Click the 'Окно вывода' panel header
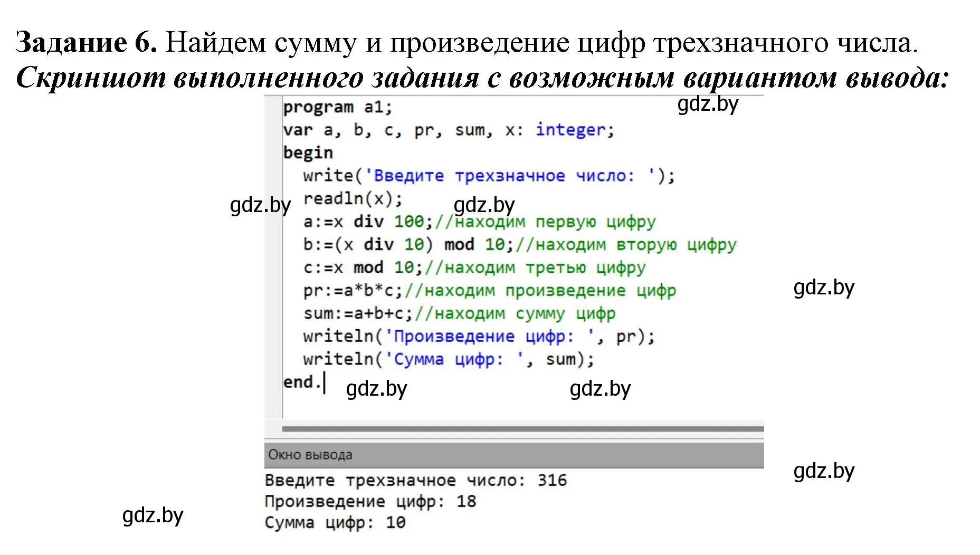This screenshot has width=980, height=555. 514,455
